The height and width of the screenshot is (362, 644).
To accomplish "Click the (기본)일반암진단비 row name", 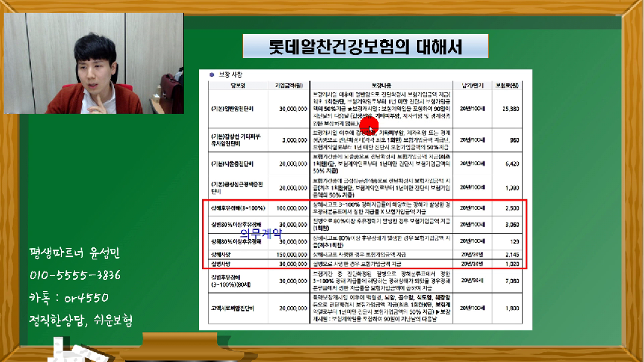I will (232, 109).
